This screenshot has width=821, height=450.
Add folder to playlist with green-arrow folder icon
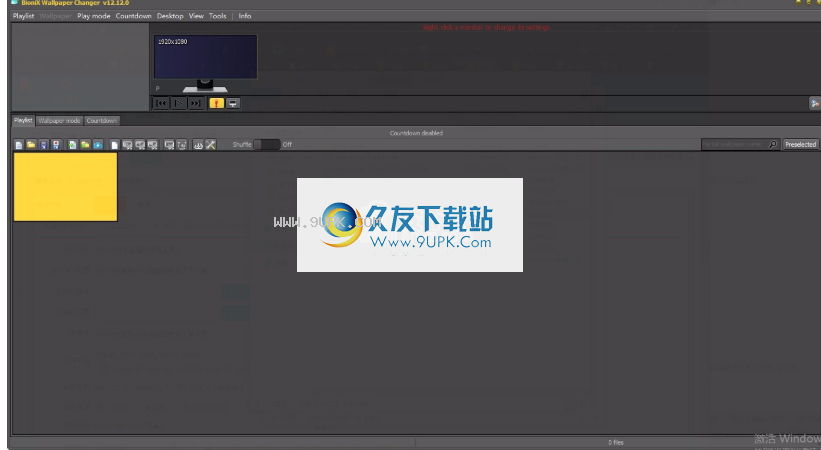coord(85,145)
